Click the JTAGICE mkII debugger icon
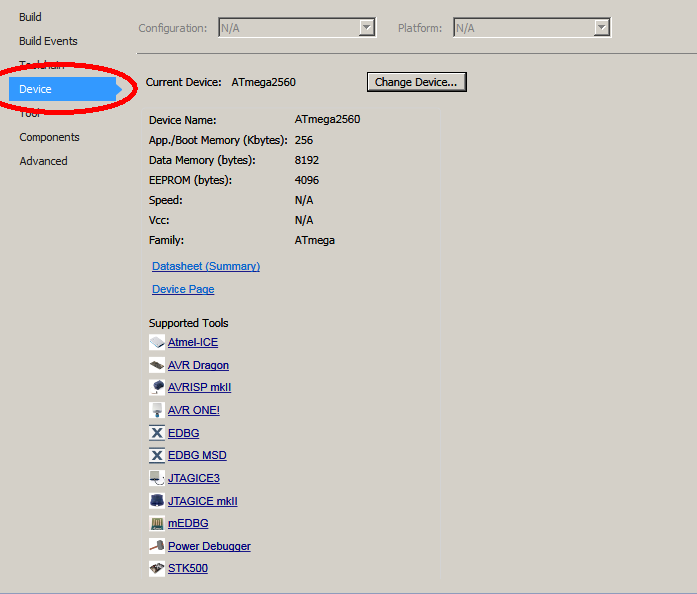The width and height of the screenshot is (697, 594). pyautogui.click(x=157, y=501)
